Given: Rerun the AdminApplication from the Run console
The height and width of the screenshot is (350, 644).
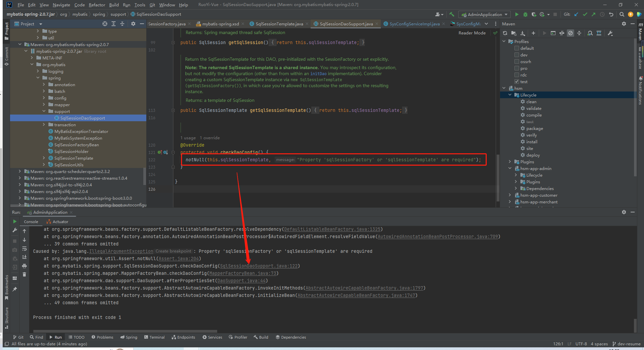Looking at the screenshot, I should tap(14, 221).
